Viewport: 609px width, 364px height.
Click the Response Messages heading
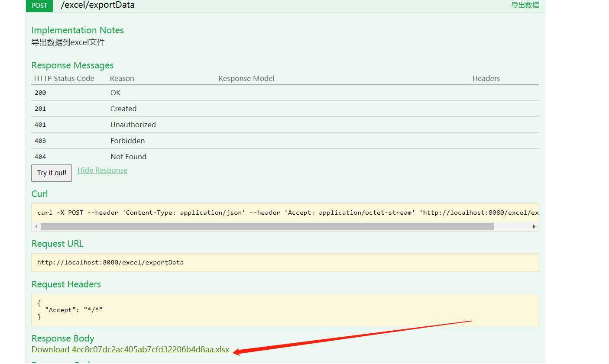[72, 65]
